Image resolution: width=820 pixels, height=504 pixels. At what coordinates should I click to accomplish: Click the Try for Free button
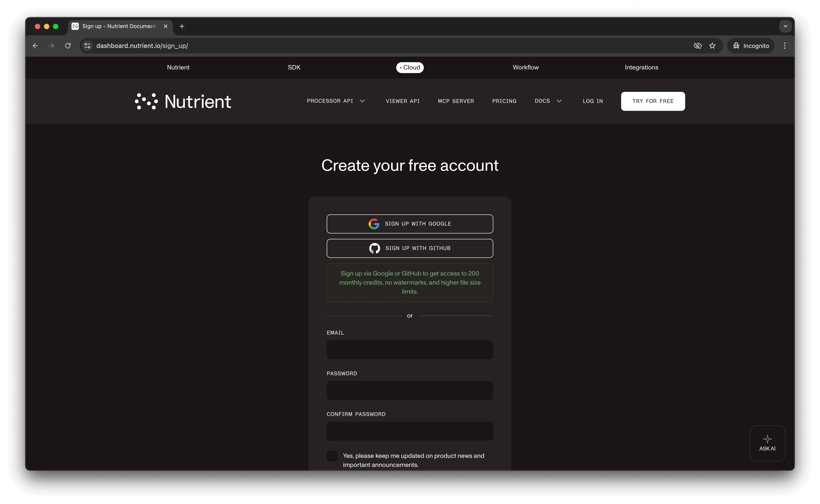(x=653, y=101)
